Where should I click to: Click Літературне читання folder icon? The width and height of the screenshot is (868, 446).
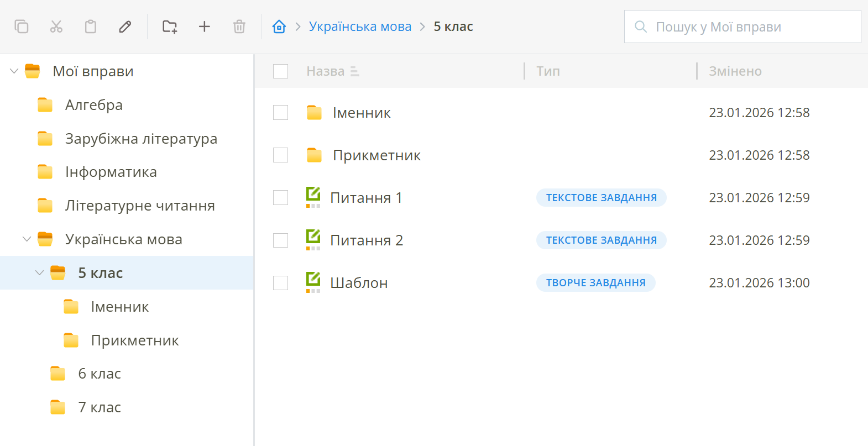(45, 206)
